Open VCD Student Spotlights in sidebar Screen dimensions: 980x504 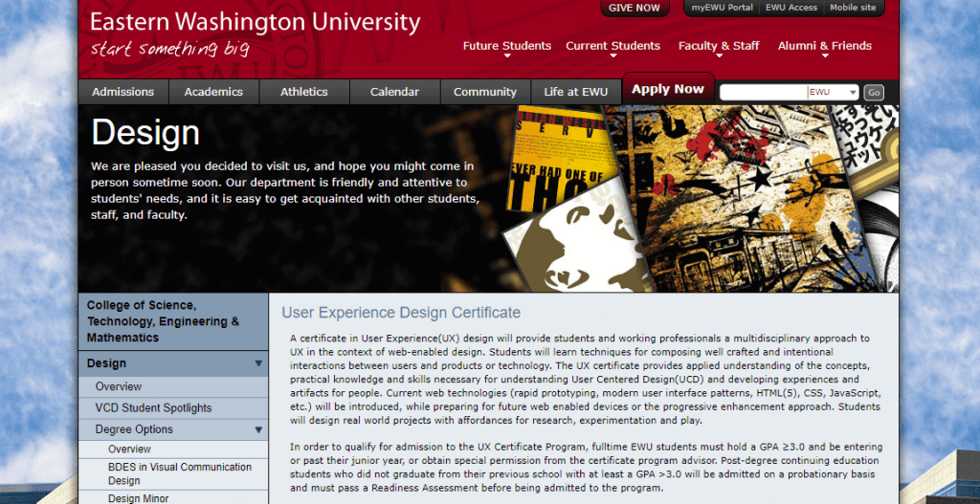tap(154, 407)
